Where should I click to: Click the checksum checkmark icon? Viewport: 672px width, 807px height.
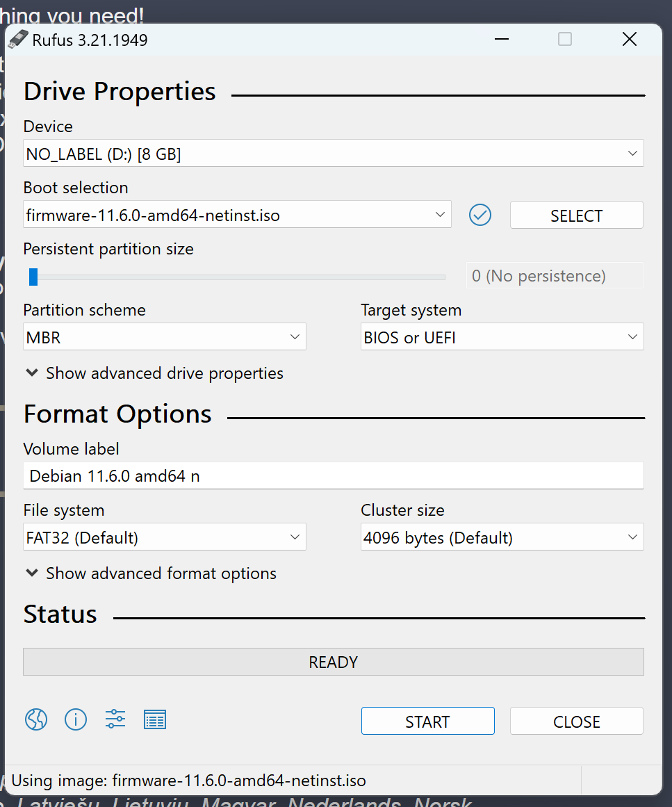point(480,215)
